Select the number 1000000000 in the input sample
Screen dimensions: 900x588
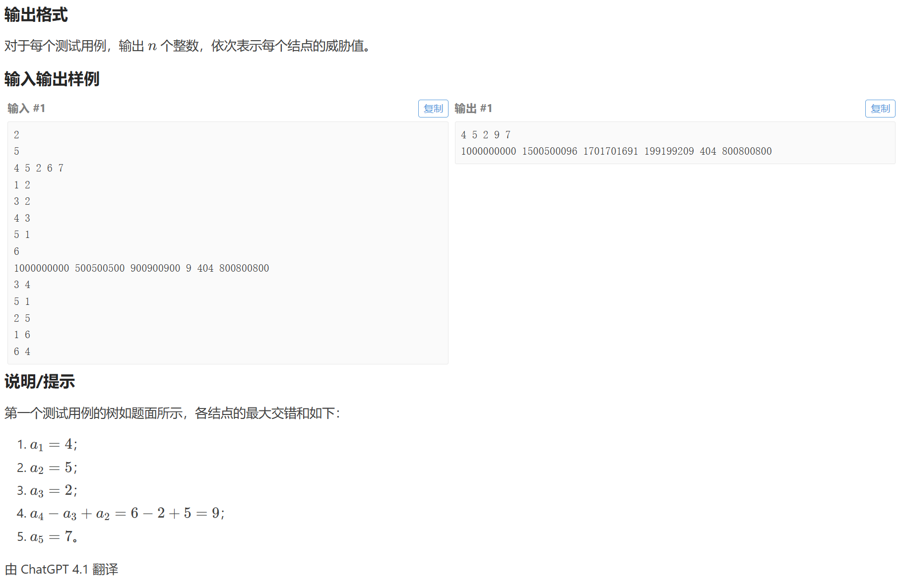(x=42, y=268)
